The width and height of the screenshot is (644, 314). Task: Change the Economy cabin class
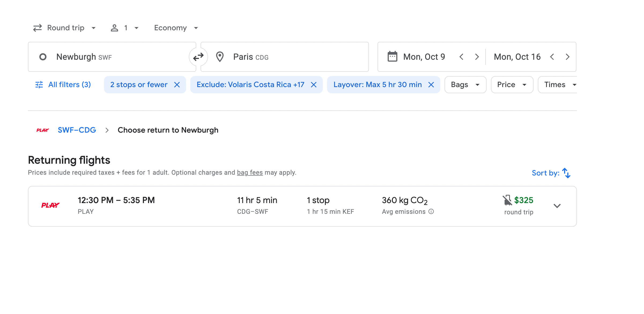point(176,28)
